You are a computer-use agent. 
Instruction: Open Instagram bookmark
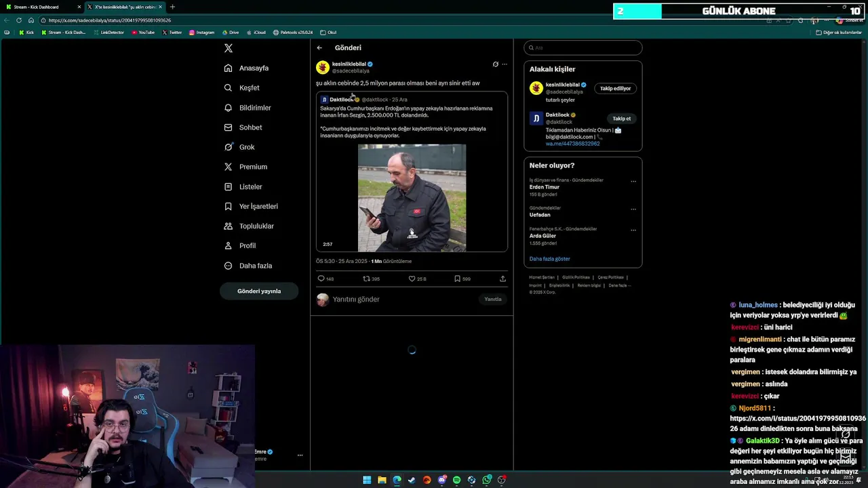(x=201, y=33)
